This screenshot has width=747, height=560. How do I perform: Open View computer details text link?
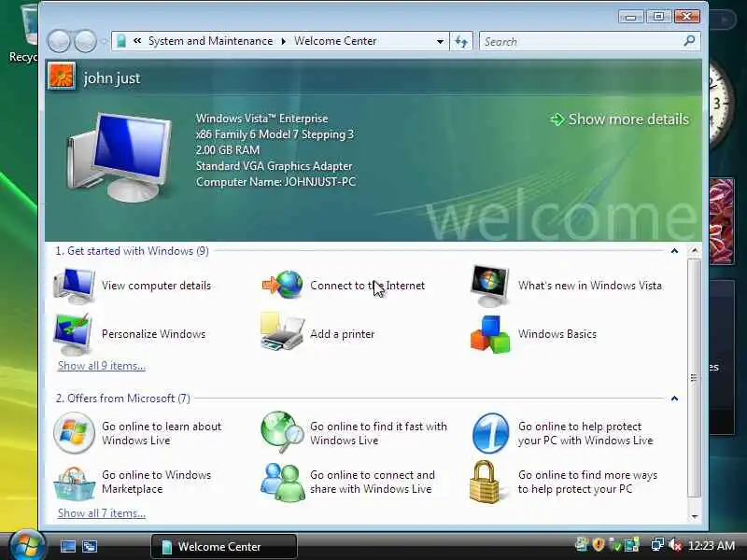pyautogui.click(x=156, y=286)
